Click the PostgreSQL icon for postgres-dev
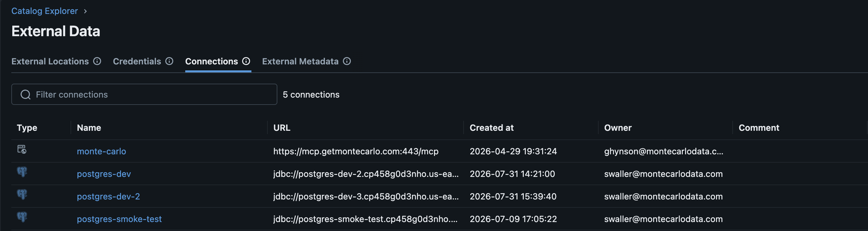The width and height of the screenshot is (868, 231). pyautogui.click(x=22, y=172)
